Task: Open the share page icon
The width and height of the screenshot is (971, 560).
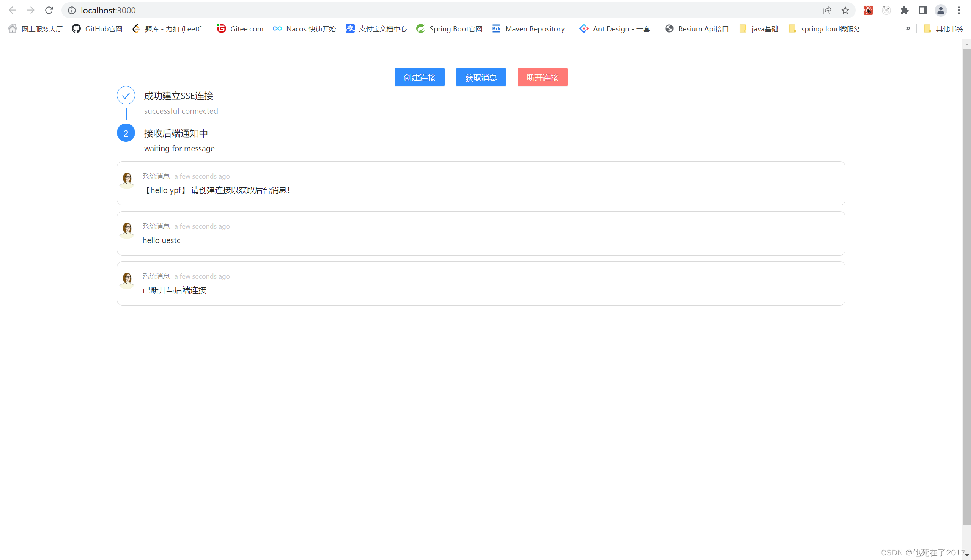Action: tap(827, 10)
